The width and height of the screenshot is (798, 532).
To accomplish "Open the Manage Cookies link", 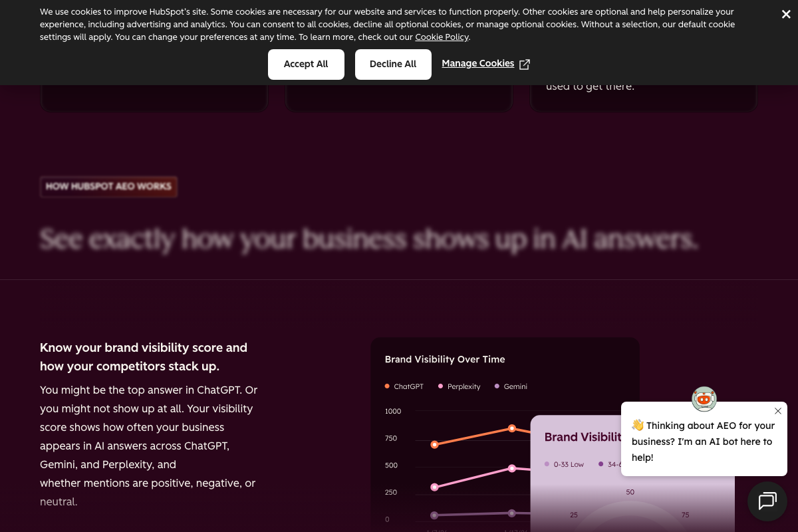I will point(477,64).
